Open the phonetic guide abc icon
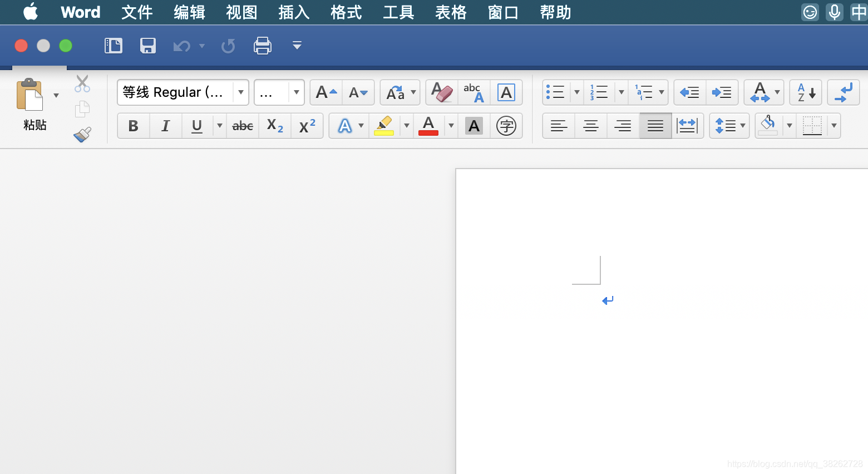This screenshot has height=474, width=868. click(474, 92)
